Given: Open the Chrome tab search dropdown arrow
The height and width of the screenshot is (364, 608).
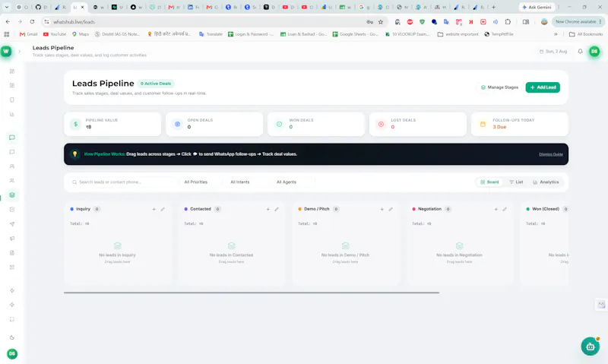Looking at the screenshot, I should point(7,7).
